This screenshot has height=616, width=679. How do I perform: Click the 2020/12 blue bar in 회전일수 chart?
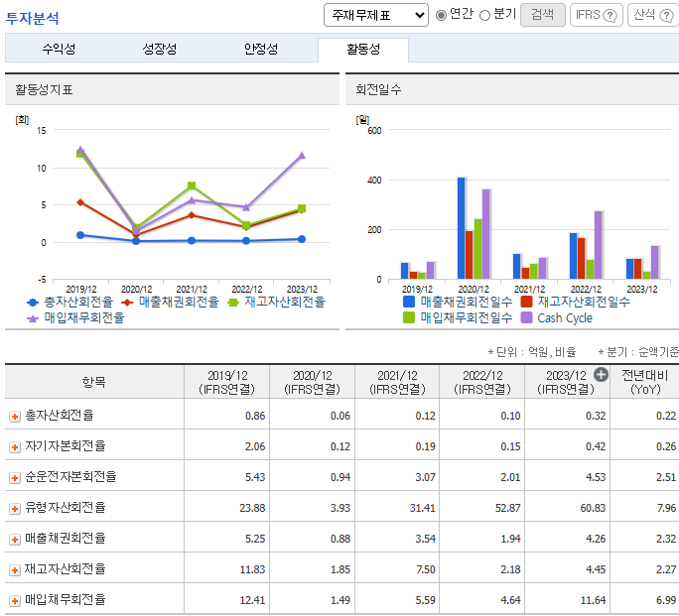[x=462, y=228]
